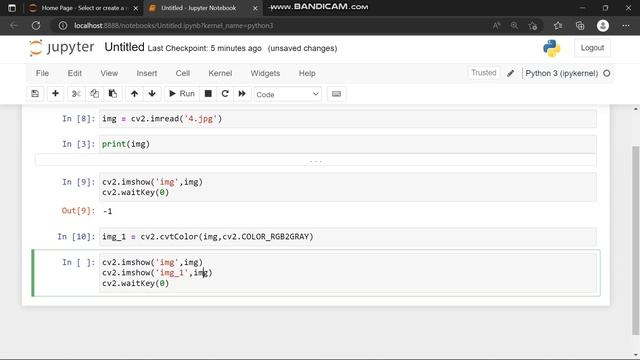Click the active cell with img_1 imshow

348,273
